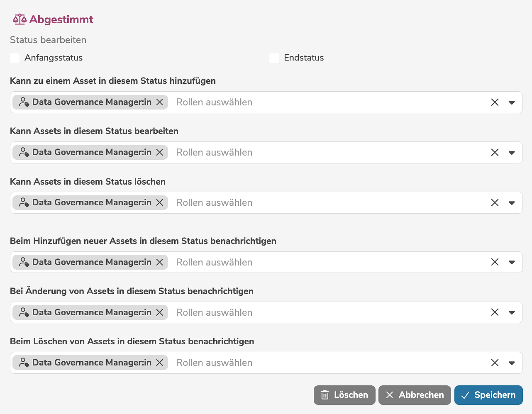Clear all roles in 'Kann Assets bearbeiten' field
The image size is (532, 414).
pyautogui.click(x=495, y=152)
